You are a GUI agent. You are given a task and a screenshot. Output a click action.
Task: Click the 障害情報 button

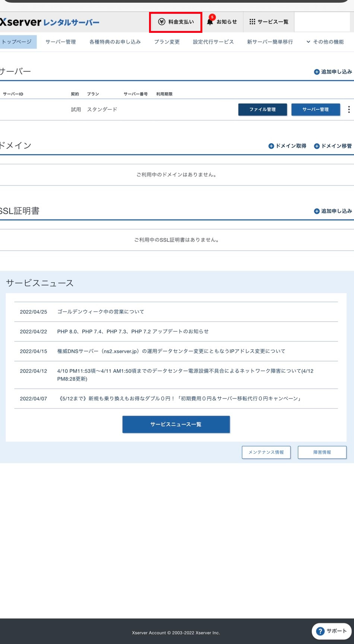click(322, 452)
